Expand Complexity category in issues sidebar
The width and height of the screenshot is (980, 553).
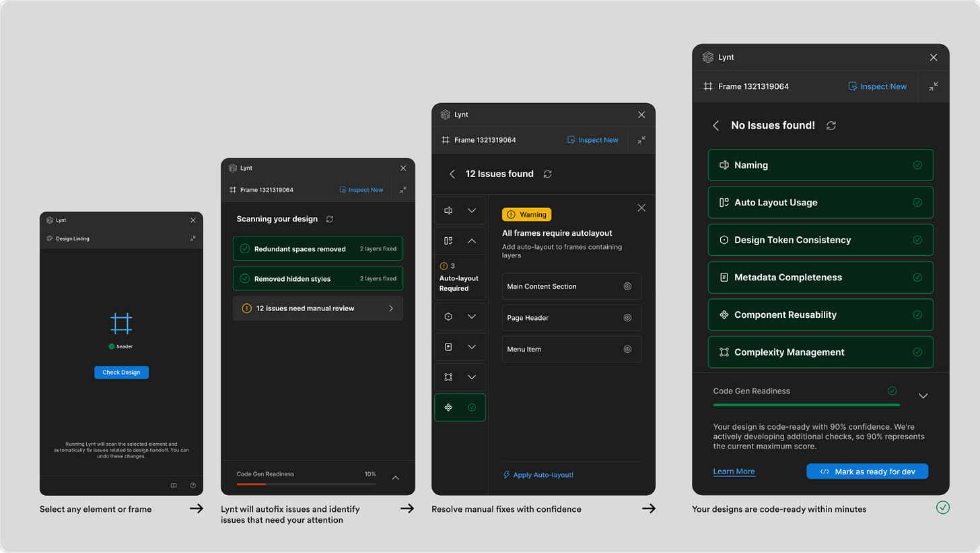(x=460, y=377)
